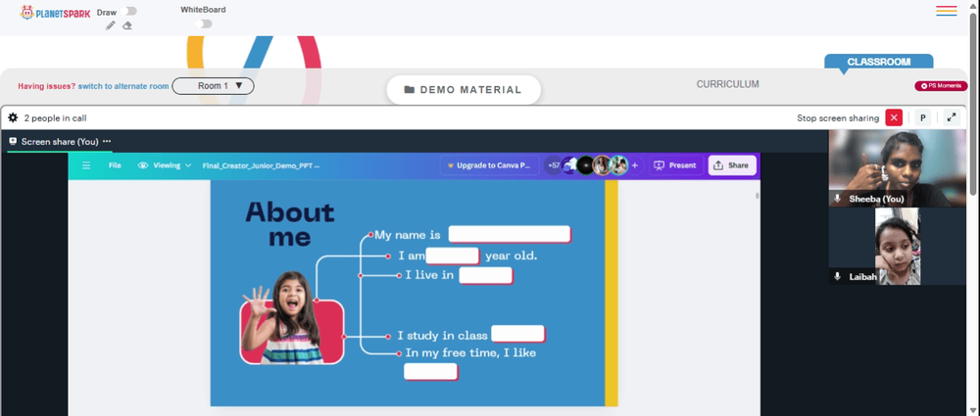980x416 pixels.
Task: Click the blank after 'I live in'
Action: [486, 275]
